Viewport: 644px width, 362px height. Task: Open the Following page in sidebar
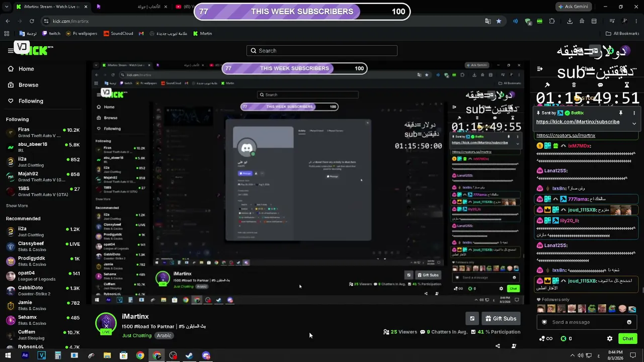[26, 101]
